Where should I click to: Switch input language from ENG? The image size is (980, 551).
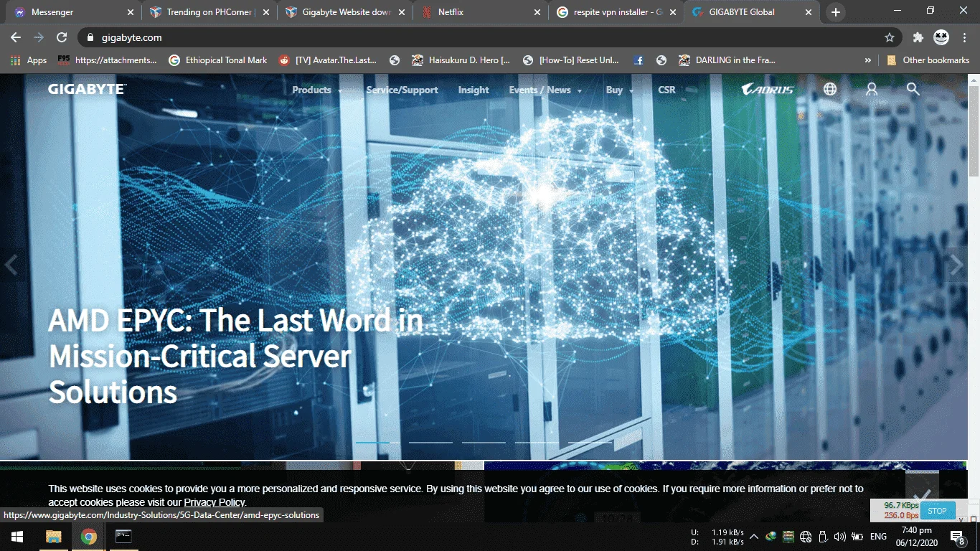click(878, 536)
